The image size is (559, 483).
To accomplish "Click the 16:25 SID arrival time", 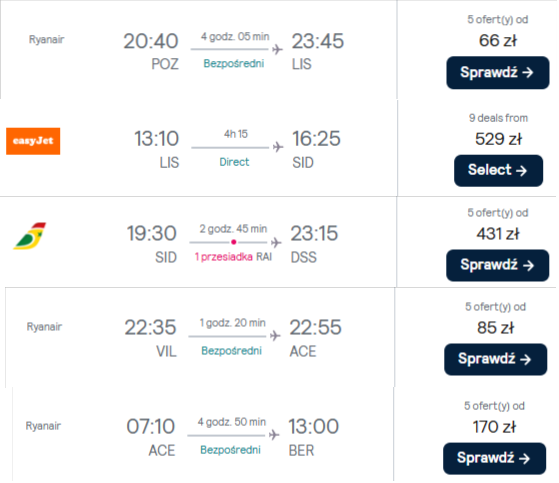I will click(316, 139).
